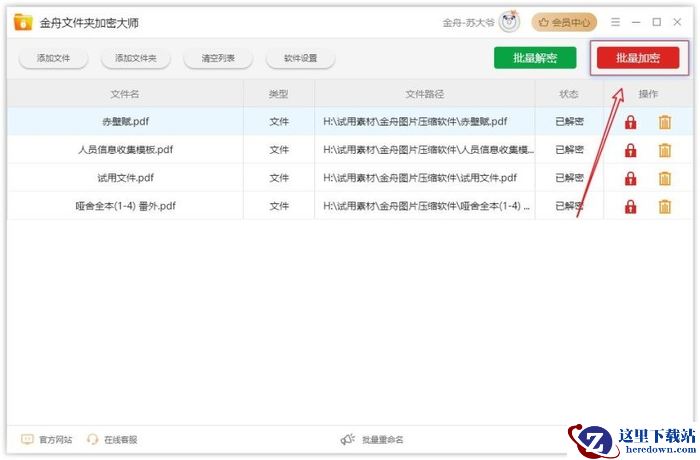Click the 添加文件 button

click(54, 58)
